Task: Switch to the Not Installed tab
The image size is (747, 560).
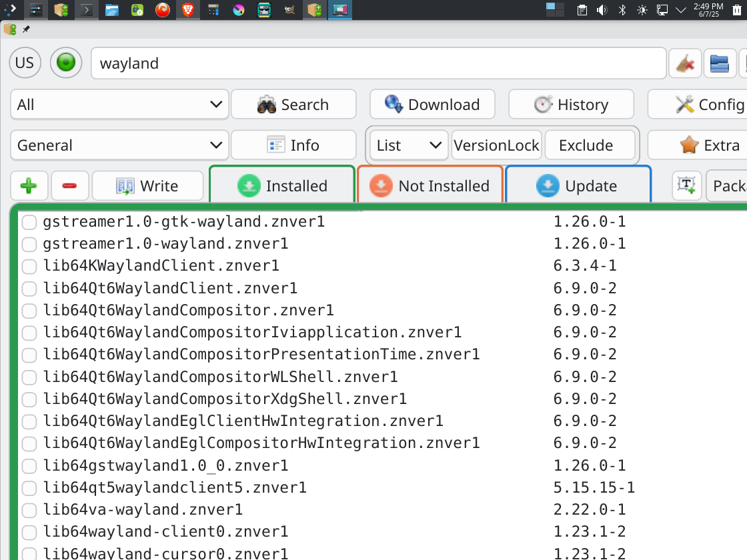Action: (x=430, y=186)
